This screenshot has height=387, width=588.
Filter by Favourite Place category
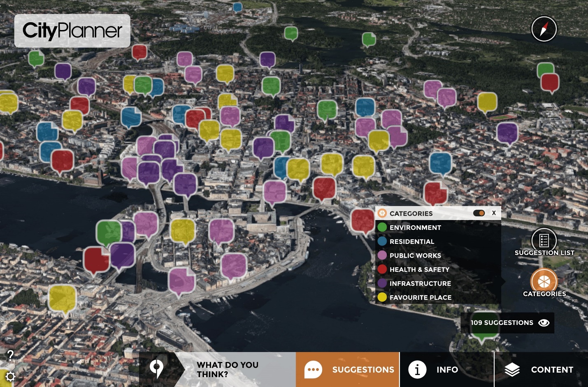[x=420, y=297]
